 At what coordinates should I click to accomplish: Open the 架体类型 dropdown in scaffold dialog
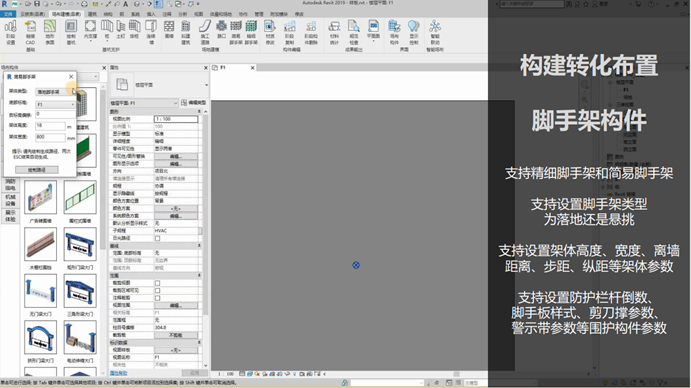(x=56, y=92)
